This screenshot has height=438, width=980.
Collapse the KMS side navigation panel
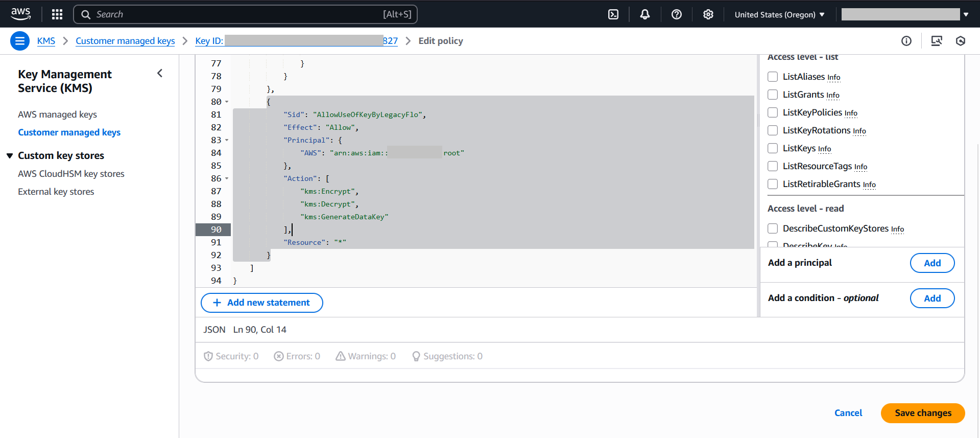[x=160, y=74]
